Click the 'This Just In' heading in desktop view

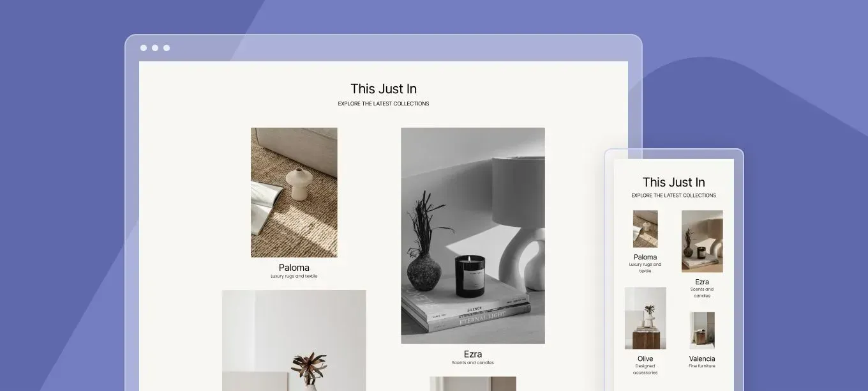[384, 89]
